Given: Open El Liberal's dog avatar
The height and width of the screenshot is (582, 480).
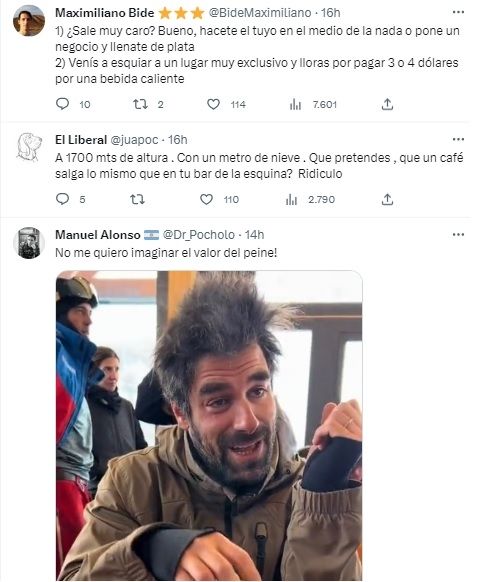Looking at the screenshot, I should (29, 147).
